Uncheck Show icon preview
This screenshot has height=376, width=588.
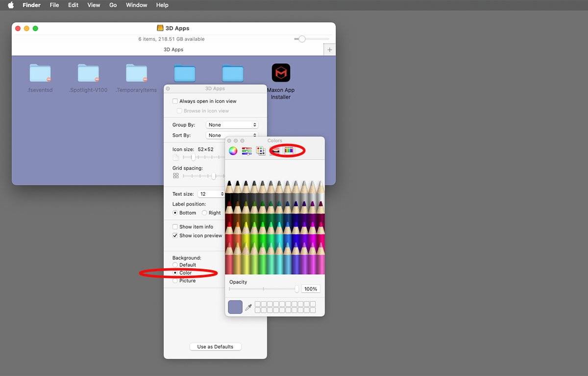click(x=175, y=235)
